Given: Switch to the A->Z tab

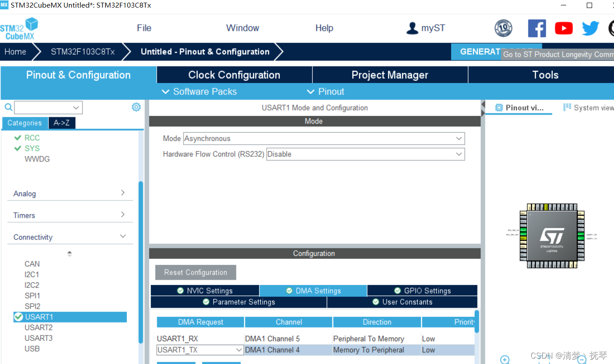Looking at the screenshot, I should click(x=62, y=123).
